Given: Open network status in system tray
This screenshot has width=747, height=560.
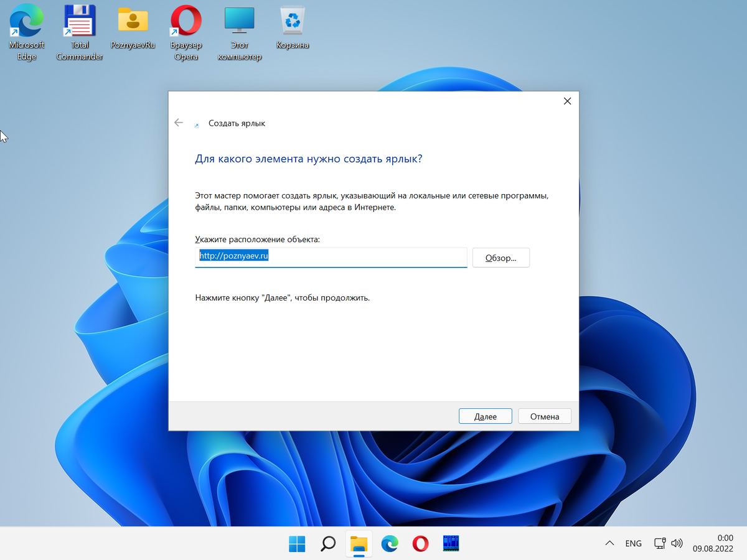Looking at the screenshot, I should point(660,544).
